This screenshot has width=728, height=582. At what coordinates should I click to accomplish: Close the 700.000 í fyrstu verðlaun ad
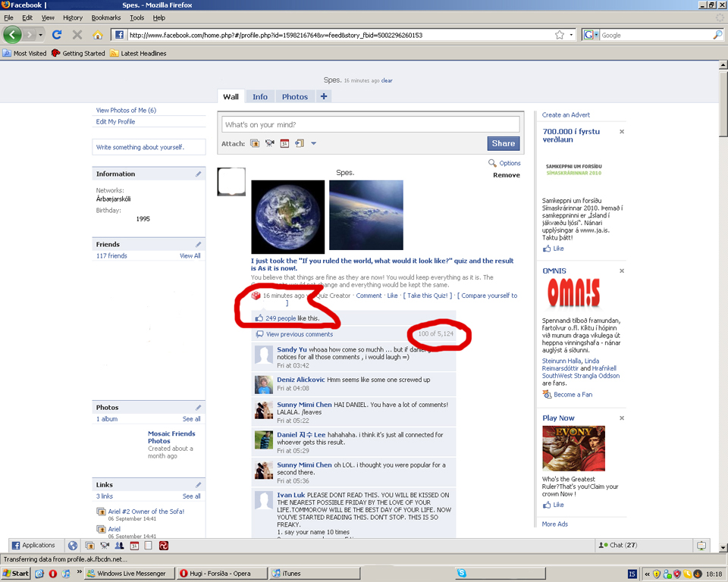[622, 132]
